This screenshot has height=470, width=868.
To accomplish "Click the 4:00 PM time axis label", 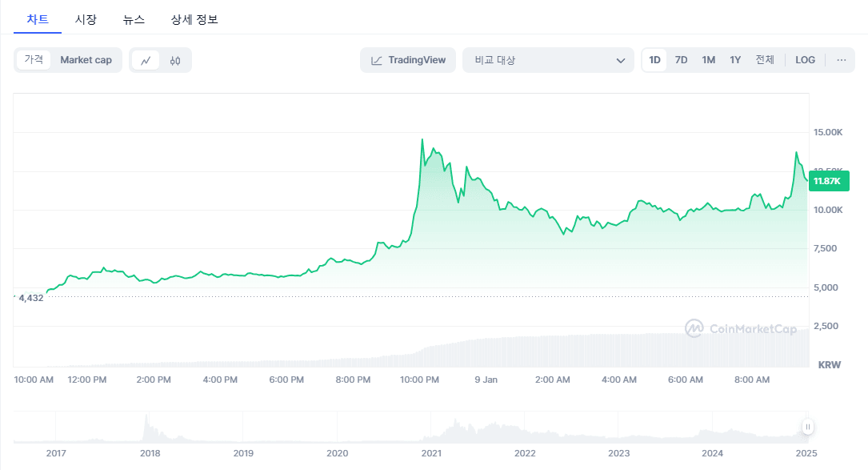I will [220, 380].
